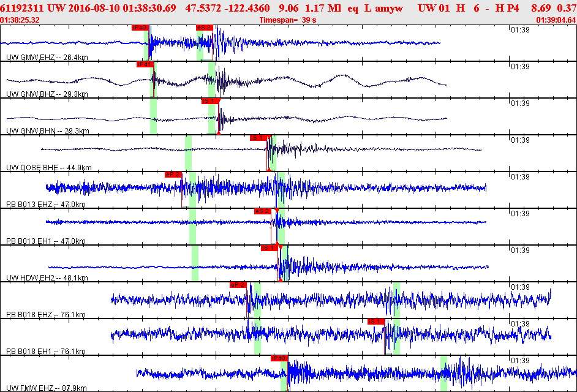The image size is (577, 392).
Task: Click station label UW HDW EH2 -- 48.1km
Action: (47, 278)
